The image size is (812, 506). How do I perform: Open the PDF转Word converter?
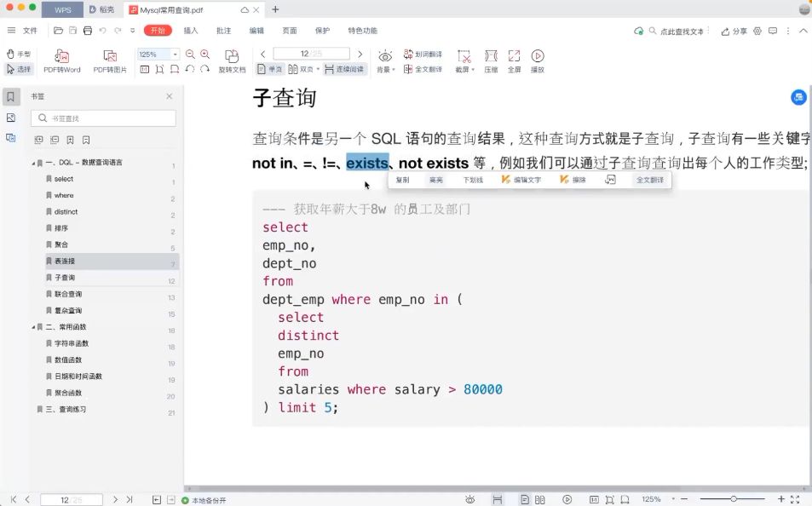click(x=61, y=60)
